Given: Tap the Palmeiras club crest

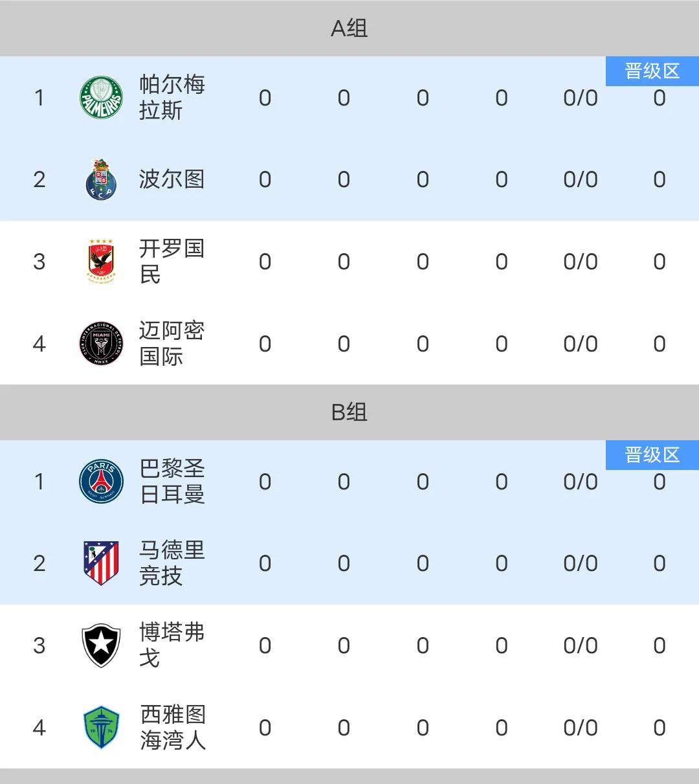Looking at the screenshot, I should (x=101, y=98).
